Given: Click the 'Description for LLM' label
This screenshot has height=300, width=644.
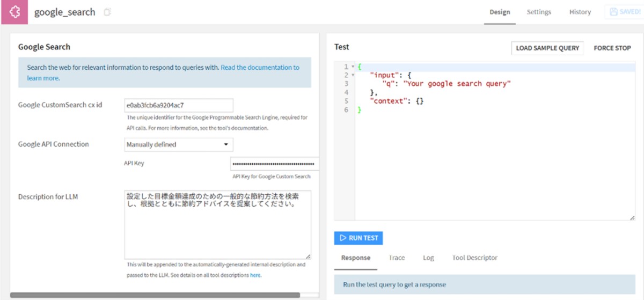Looking at the screenshot, I should click(x=48, y=196).
